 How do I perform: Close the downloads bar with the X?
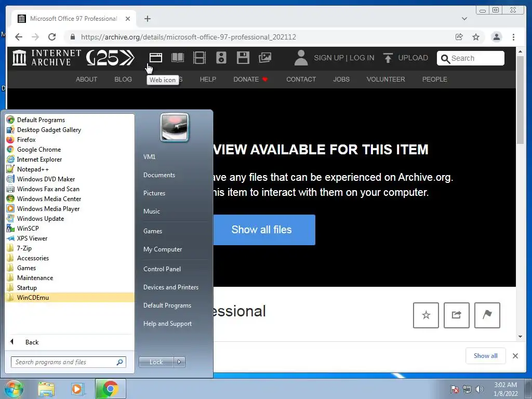pyautogui.click(x=515, y=355)
